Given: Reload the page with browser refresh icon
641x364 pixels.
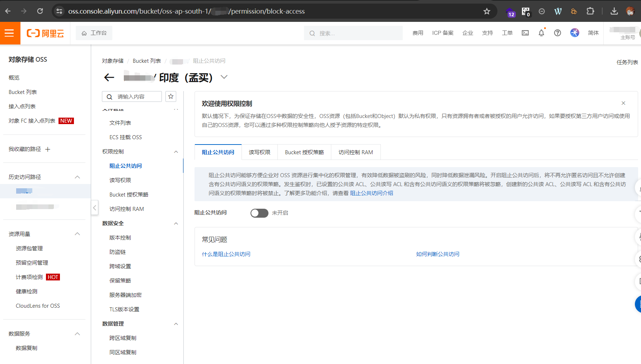Looking at the screenshot, I should pyautogui.click(x=40, y=11).
